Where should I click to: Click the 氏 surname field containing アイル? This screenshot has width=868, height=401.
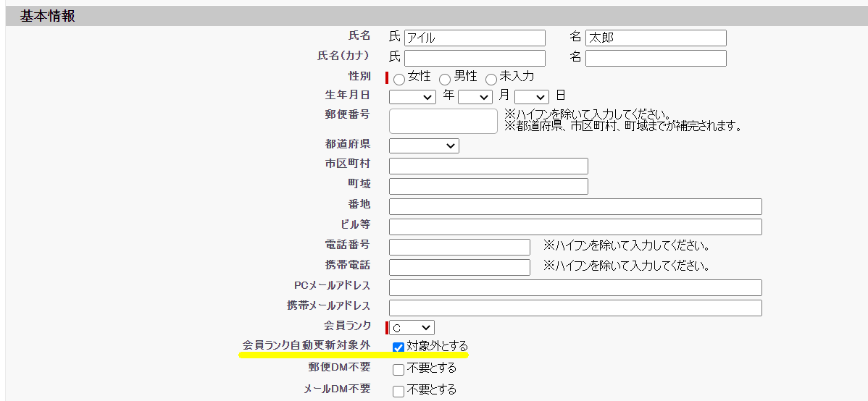[475, 38]
